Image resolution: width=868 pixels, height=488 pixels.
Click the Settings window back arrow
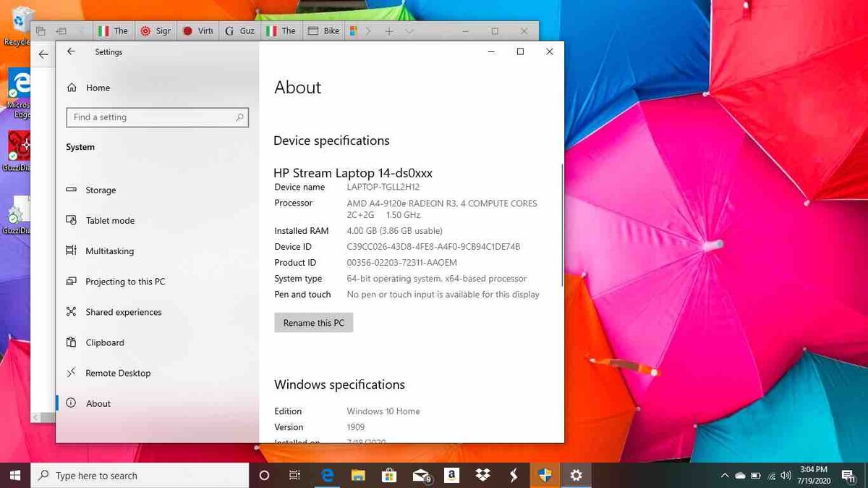(x=71, y=51)
